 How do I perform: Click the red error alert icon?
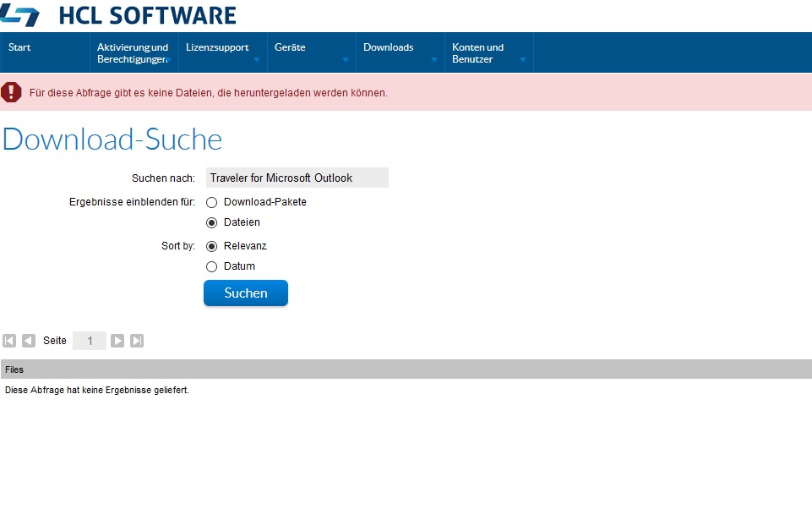(x=11, y=92)
